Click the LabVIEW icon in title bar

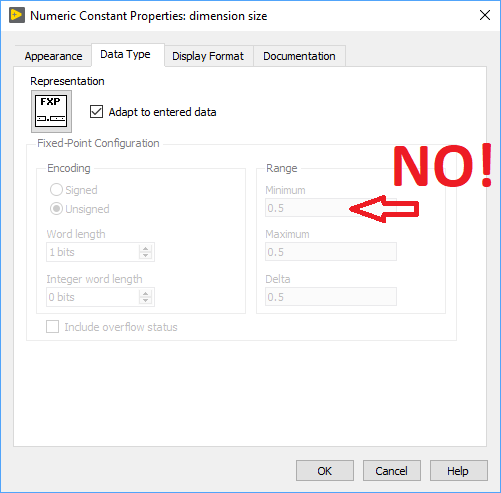click(17, 16)
